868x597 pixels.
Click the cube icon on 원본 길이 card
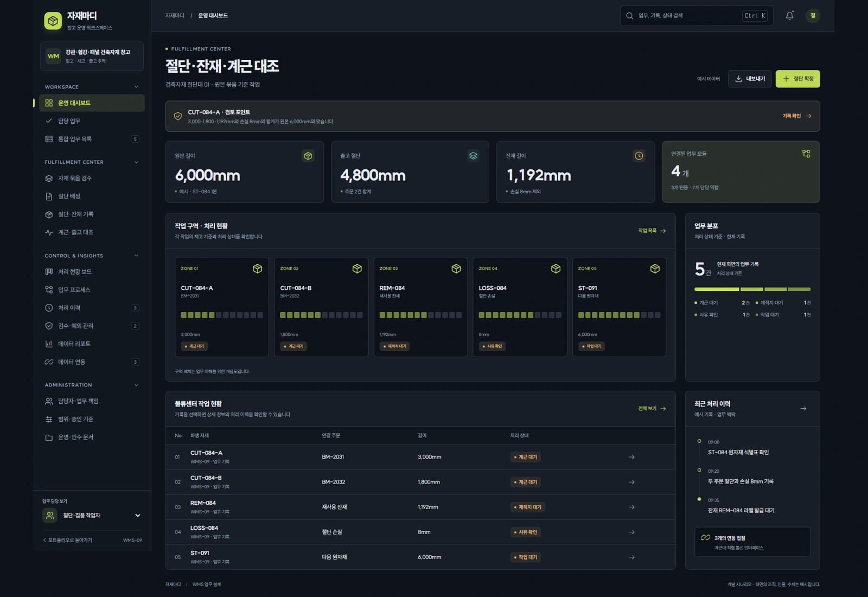point(308,156)
